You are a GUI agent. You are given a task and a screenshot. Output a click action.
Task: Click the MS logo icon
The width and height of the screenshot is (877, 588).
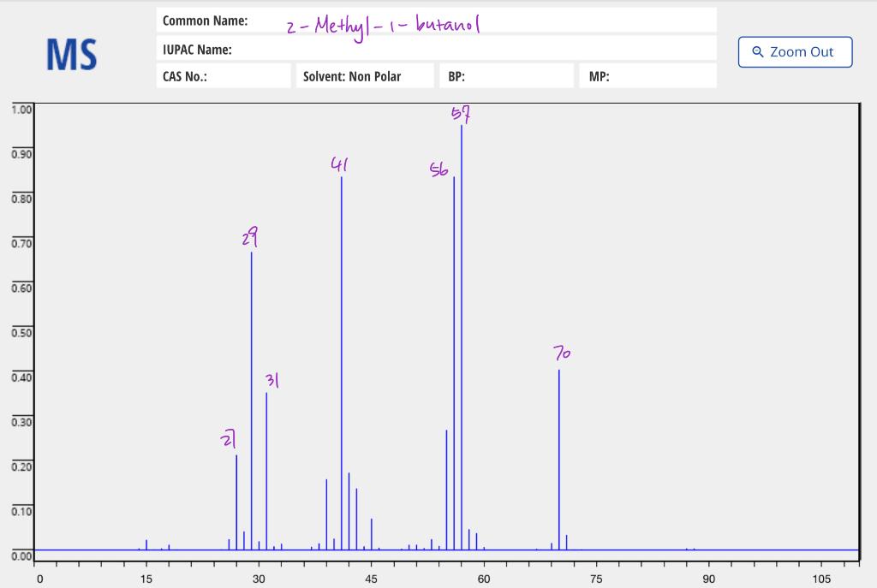72,54
